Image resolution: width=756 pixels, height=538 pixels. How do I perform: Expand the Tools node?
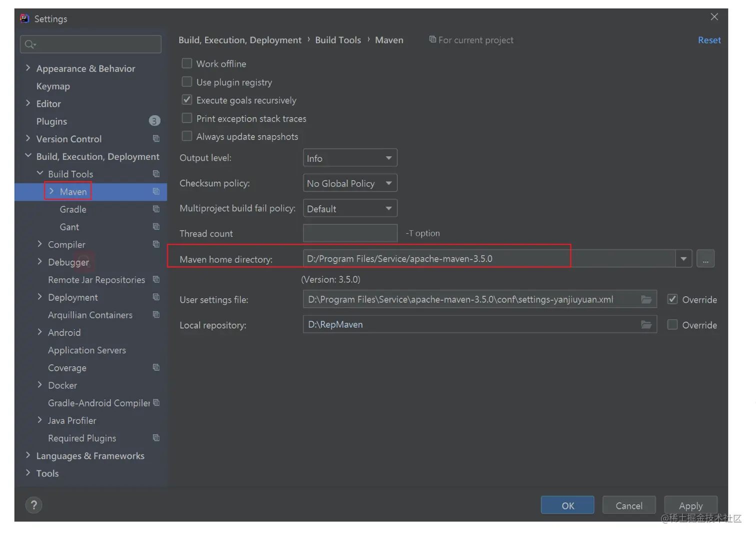click(28, 473)
